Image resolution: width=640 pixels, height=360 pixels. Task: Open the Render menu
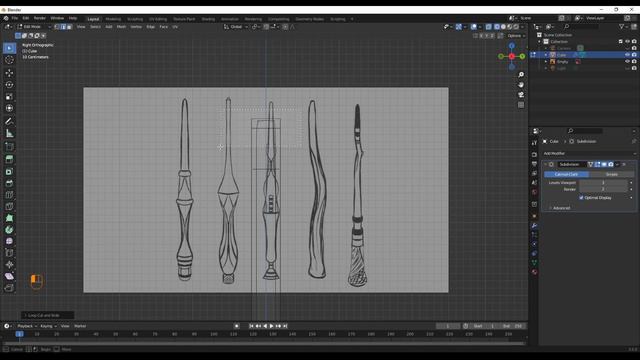(40, 18)
